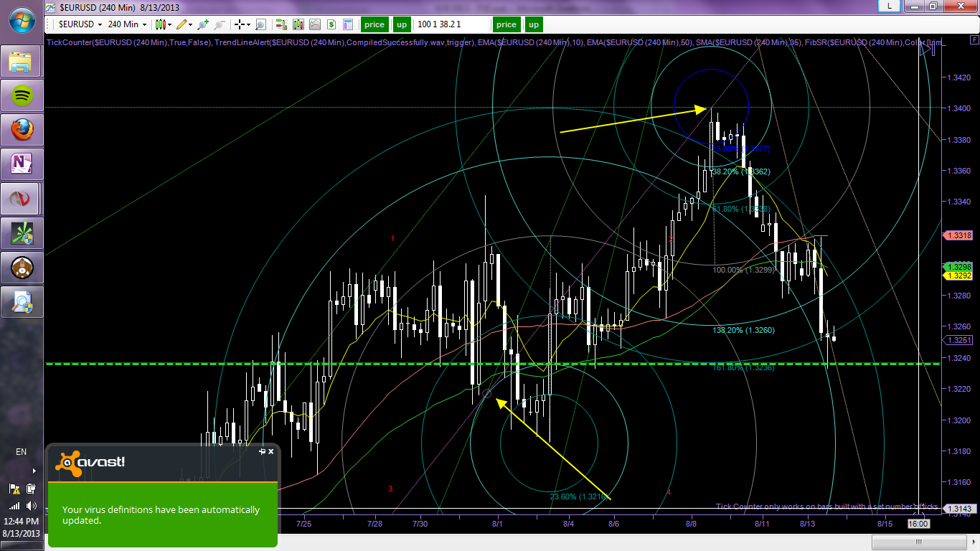980x551 pixels.
Task: Click the TrendLineAlert indicator label text
Action: 341,42
